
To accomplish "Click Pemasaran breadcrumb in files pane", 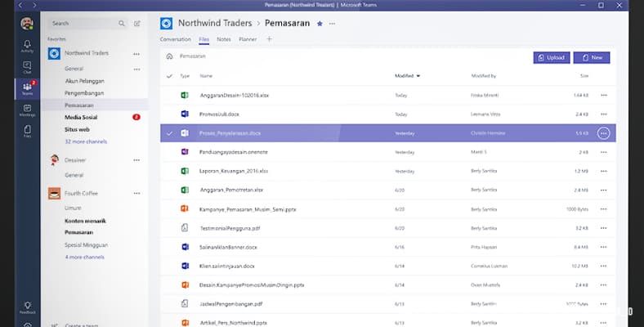I will (193, 56).
